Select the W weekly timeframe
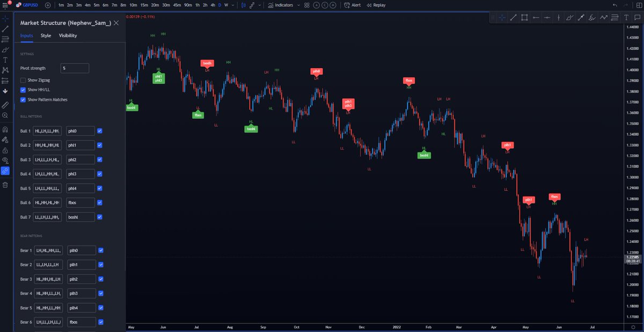 [x=226, y=5]
